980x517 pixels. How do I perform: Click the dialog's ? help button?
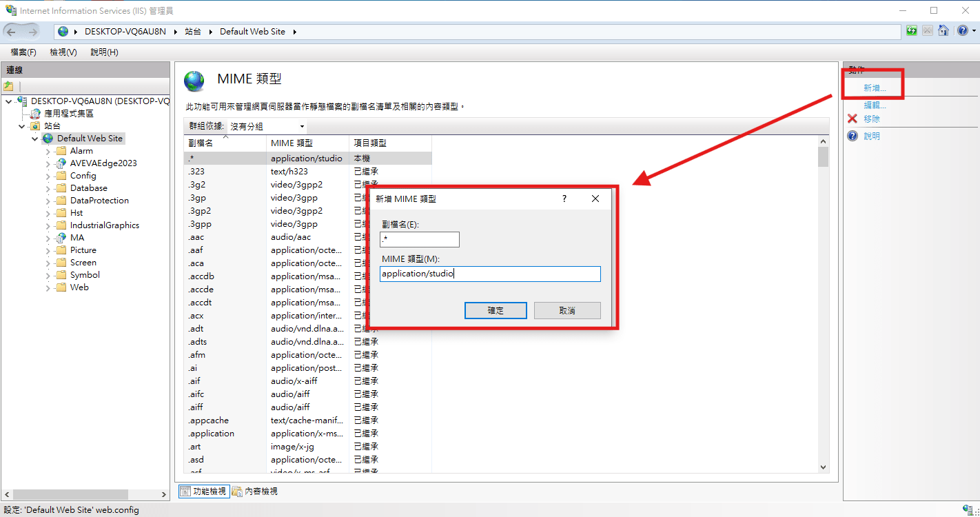click(564, 199)
